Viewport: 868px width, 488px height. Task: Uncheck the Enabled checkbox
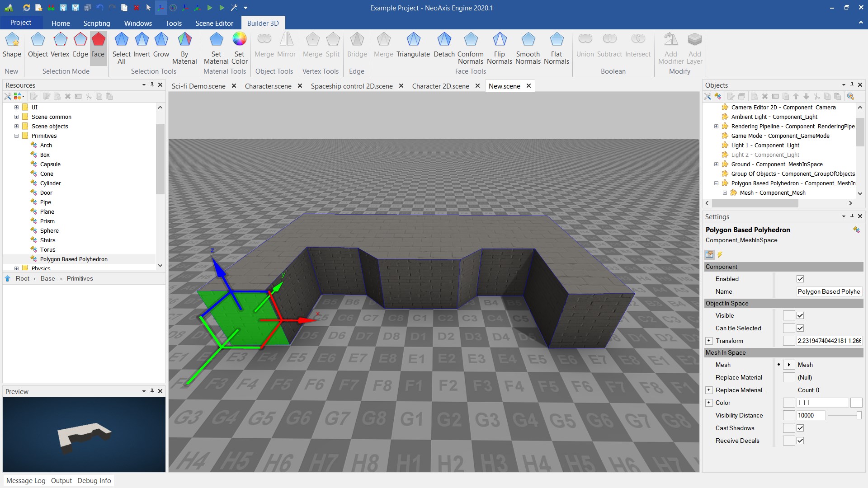(800, 279)
